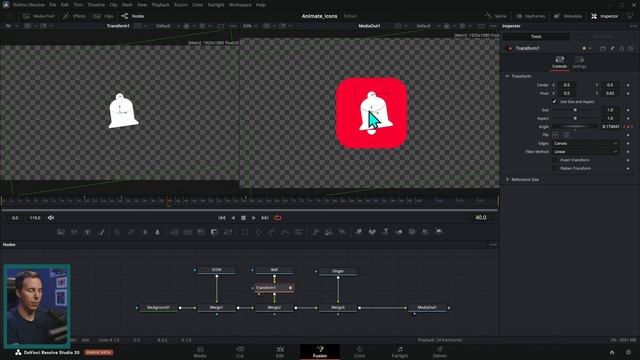
Task: Open the Effects library
Action: click(74, 16)
